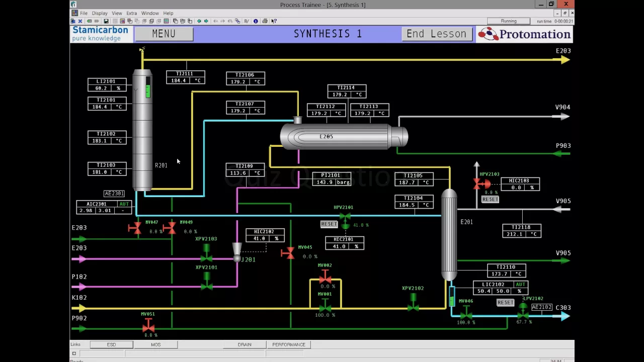Click the E201 stripper vessel
Image resolution: width=644 pixels, height=362 pixels.
point(449,235)
